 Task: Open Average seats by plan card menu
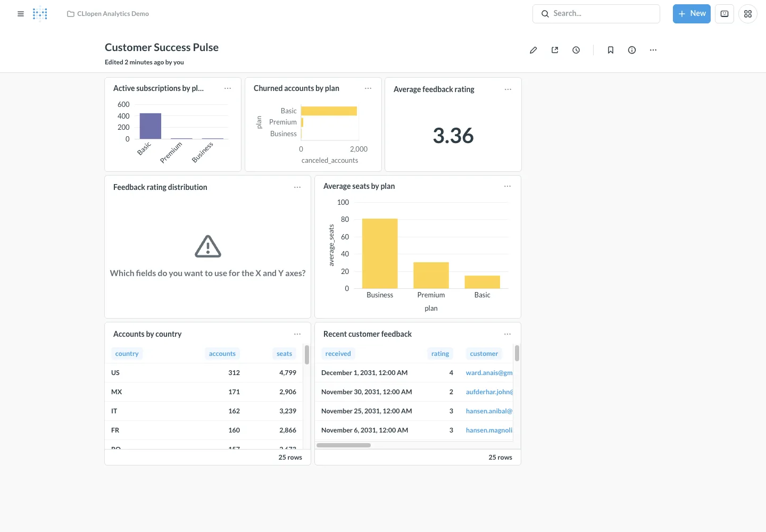pos(507,186)
